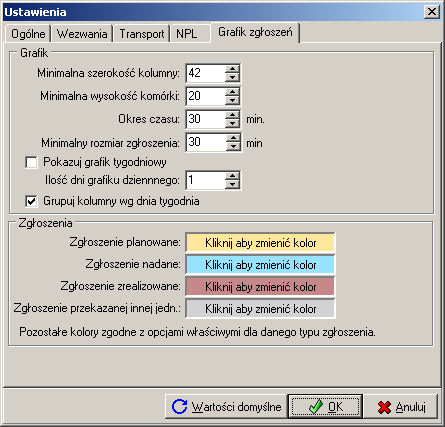Uncheck Grupuj kolumny wg dnia tygodnia
This screenshot has width=445, height=427.
(31, 201)
